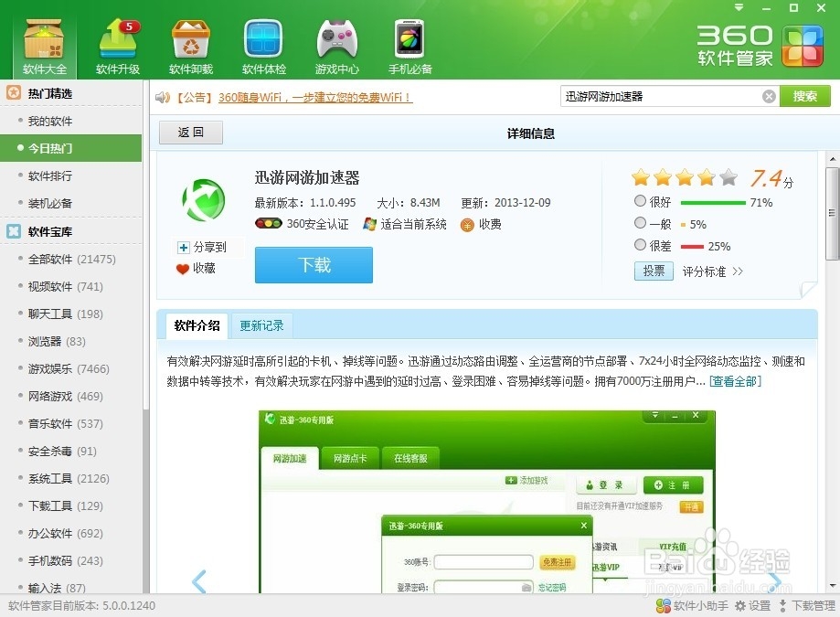This screenshot has height=617, width=840.
Task: Open 全部软件 (21475) category
Action: 70,260
